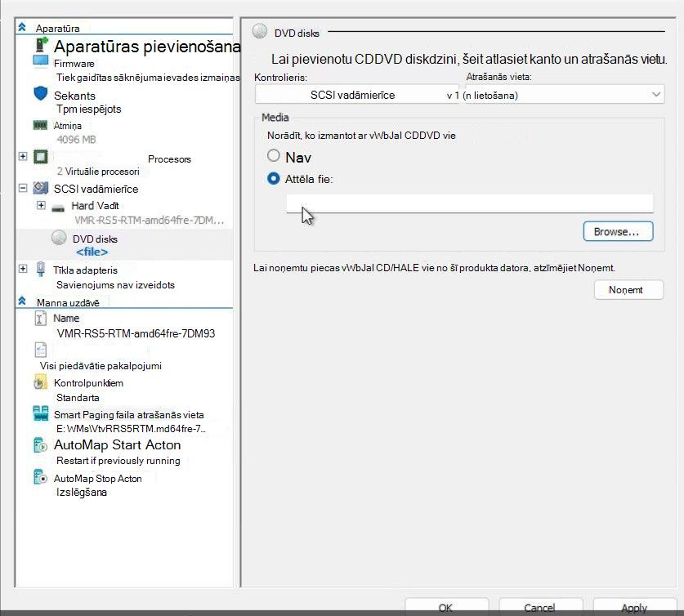Select the AutoMap Start Acton icon
684x616 pixels.
point(40,445)
